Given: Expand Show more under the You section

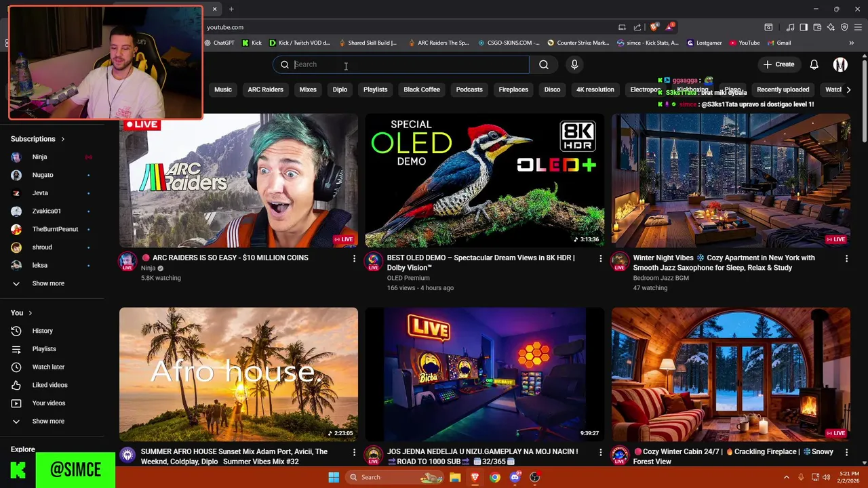Looking at the screenshot, I should [x=47, y=421].
